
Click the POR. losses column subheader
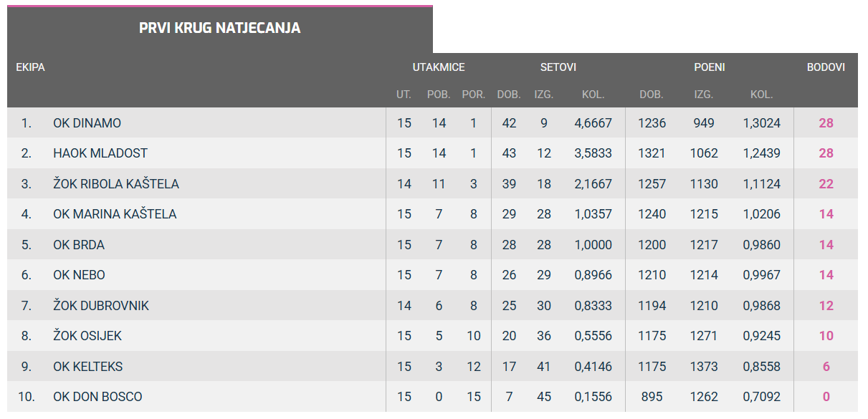tap(474, 95)
